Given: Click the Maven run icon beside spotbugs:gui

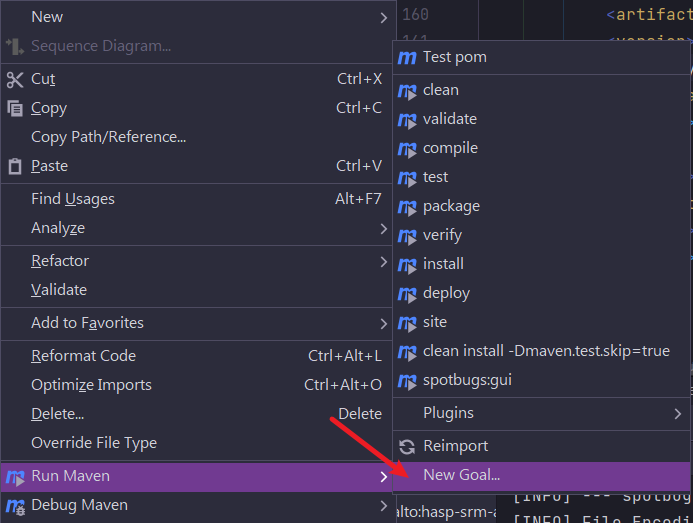Looking at the screenshot, I should click(x=407, y=381).
